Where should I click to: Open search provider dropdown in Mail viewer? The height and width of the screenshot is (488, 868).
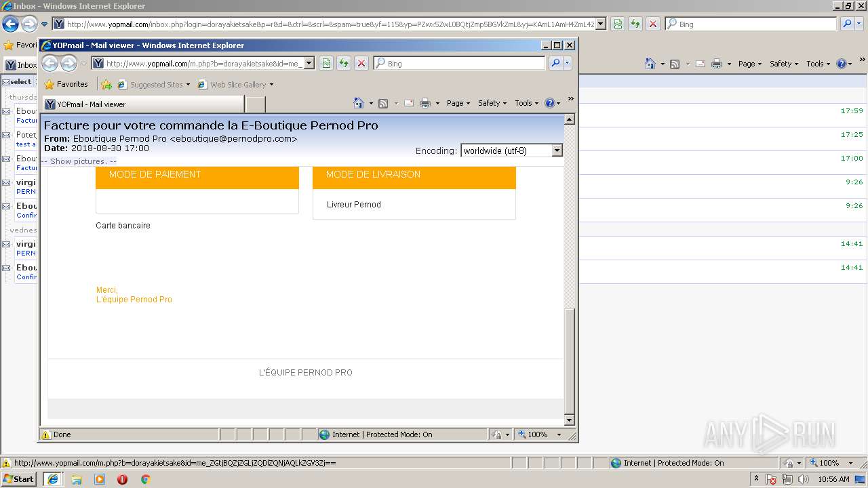click(568, 63)
